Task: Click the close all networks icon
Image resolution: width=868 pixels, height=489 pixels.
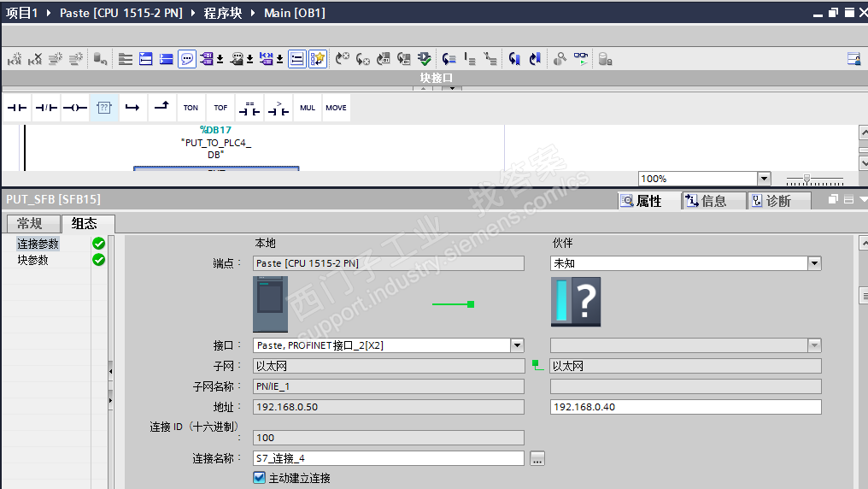Action: click(x=166, y=59)
